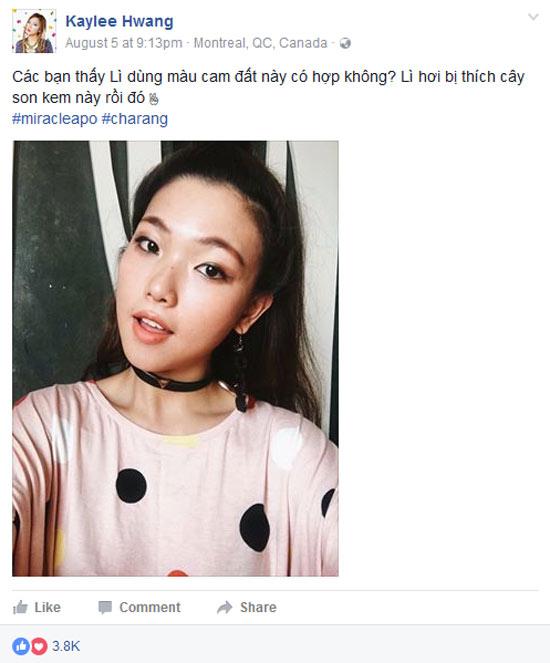Click the Comment text label
Viewport: 550px width, 663px height.
click(x=150, y=607)
